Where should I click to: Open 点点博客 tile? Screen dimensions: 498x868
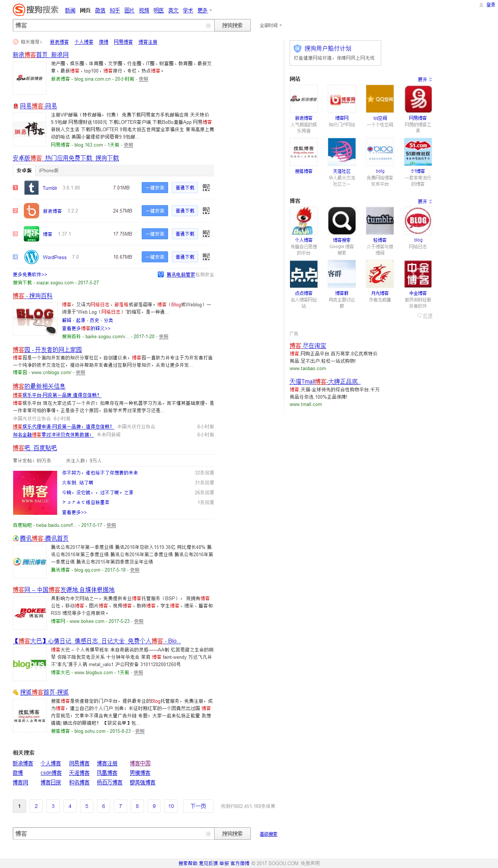(304, 274)
